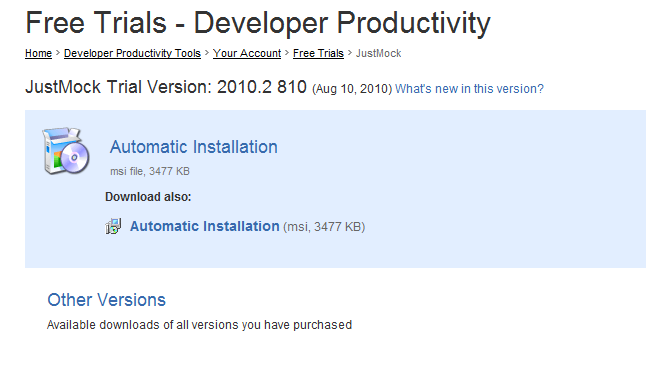This screenshot has width=646, height=376.
Task: Open the Your Account breadcrumb link
Action: click(247, 54)
